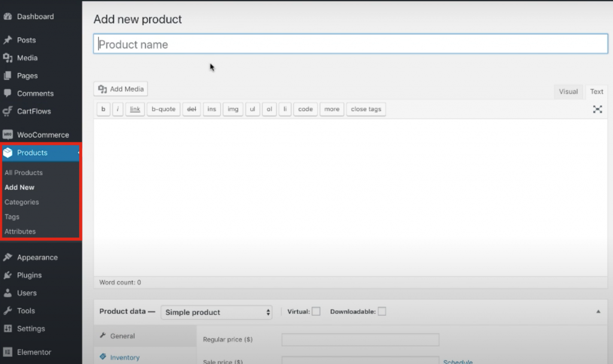Click the WooCommerce logo icon

[8, 135]
